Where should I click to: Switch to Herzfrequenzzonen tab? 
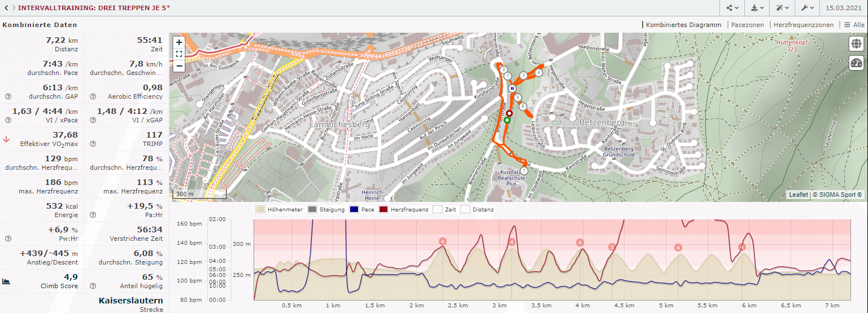coord(803,25)
